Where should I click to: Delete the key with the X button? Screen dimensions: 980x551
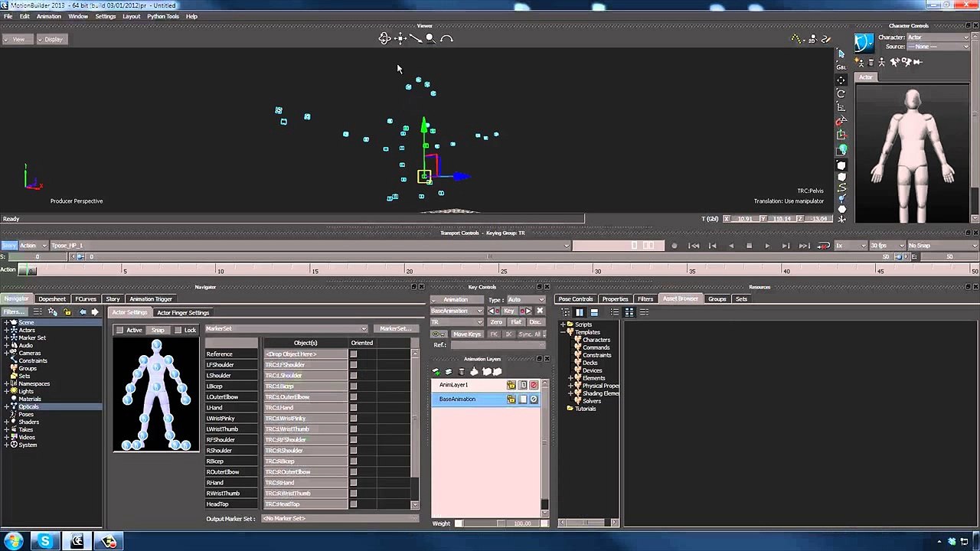[x=540, y=311]
